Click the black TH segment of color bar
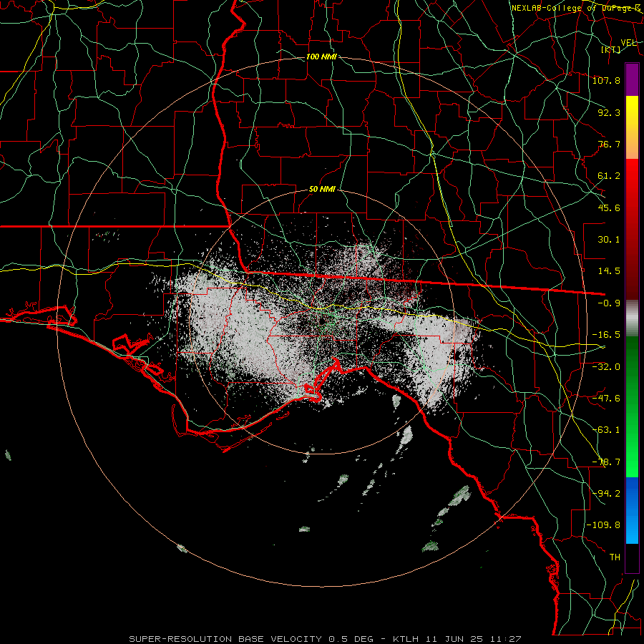 click(632, 557)
